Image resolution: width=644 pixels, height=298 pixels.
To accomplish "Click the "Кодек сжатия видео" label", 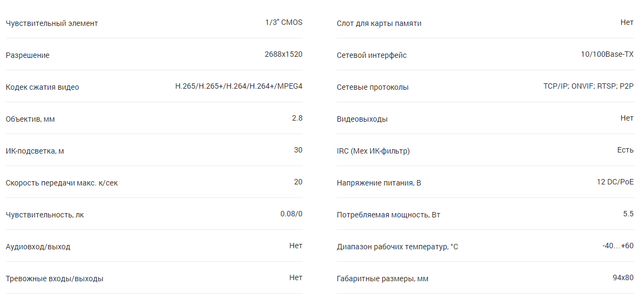I will pos(42,87).
